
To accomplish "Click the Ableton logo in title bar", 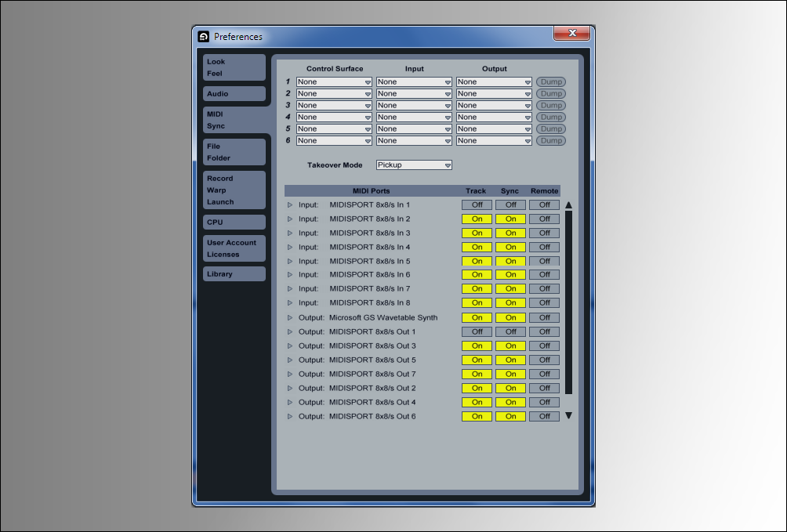I will (x=204, y=36).
